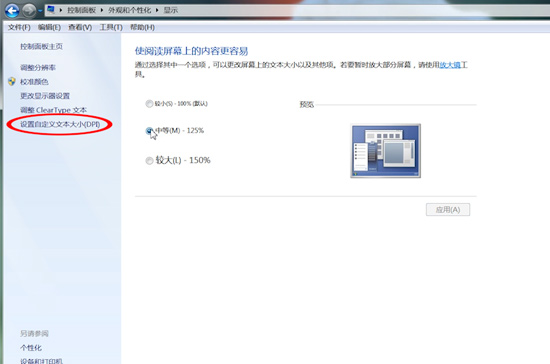Click the shield icon beside 校准颜色
The width and height of the screenshot is (550, 364).
(x=12, y=82)
